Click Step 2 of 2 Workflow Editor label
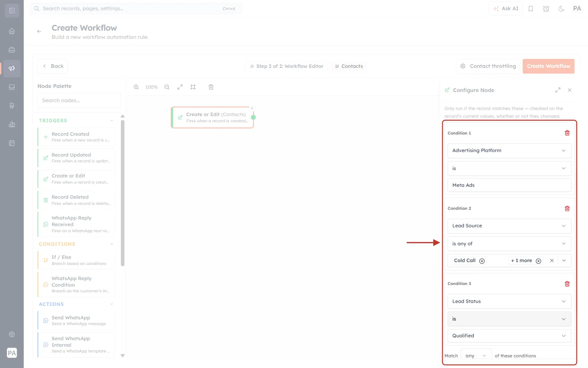The height and width of the screenshot is (368, 588). (287, 66)
